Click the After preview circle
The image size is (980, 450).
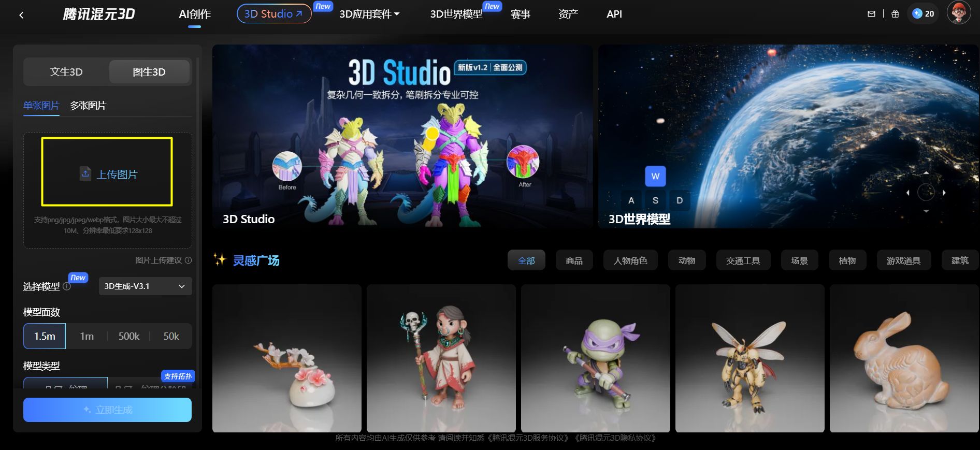pos(523,162)
